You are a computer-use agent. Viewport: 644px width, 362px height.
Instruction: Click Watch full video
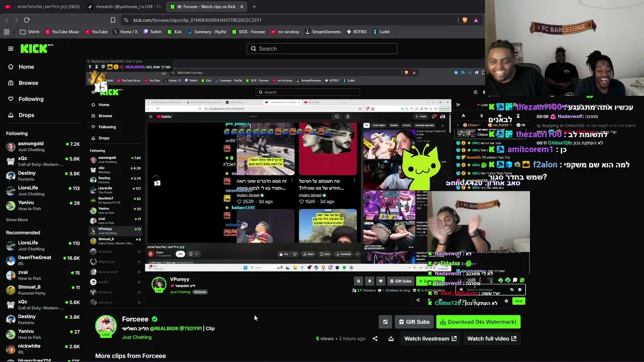point(492,339)
